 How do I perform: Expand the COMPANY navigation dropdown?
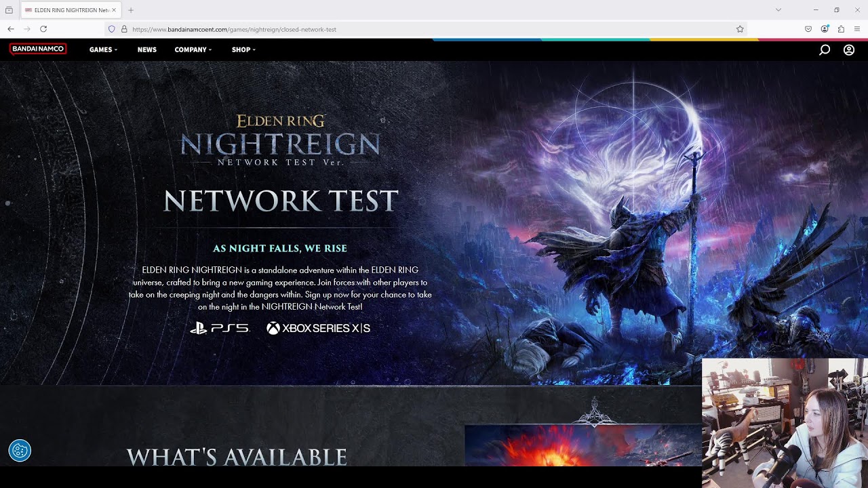[193, 49]
